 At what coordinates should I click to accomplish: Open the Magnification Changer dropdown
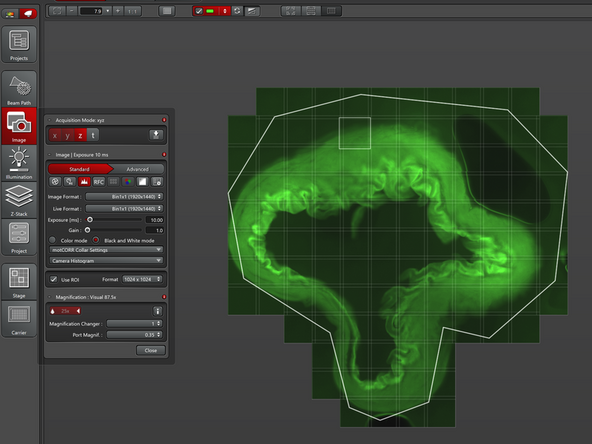(x=135, y=324)
